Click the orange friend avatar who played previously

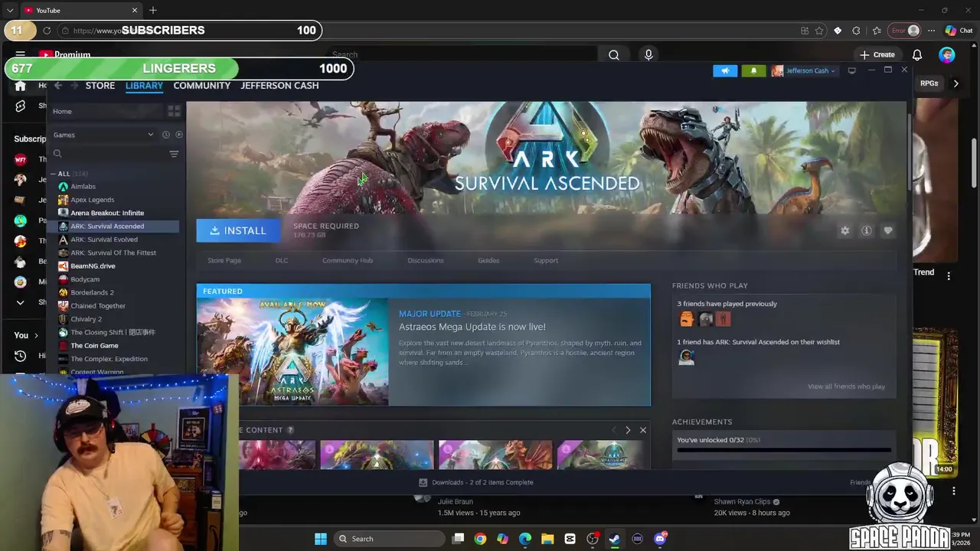point(686,319)
